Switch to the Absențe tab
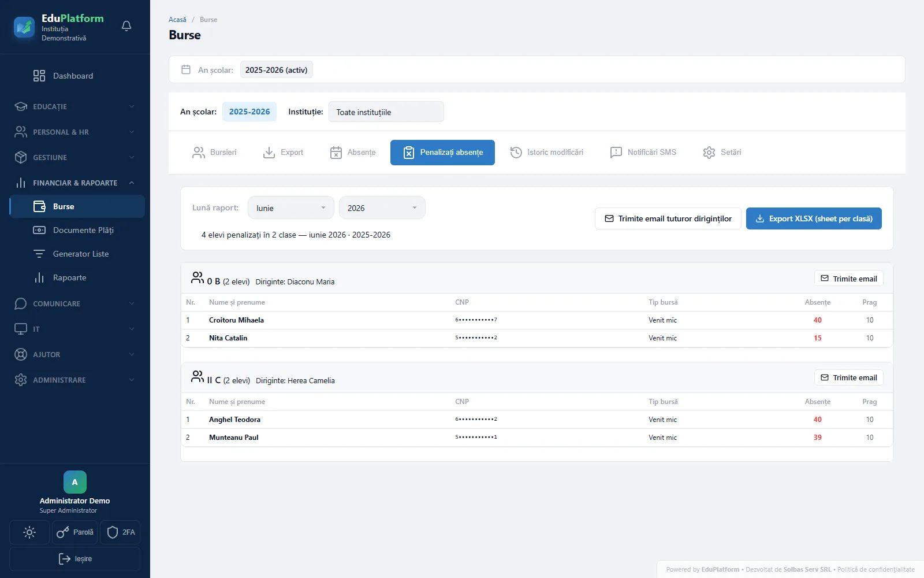Screen dimensions: 924x578 tap(353, 153)
